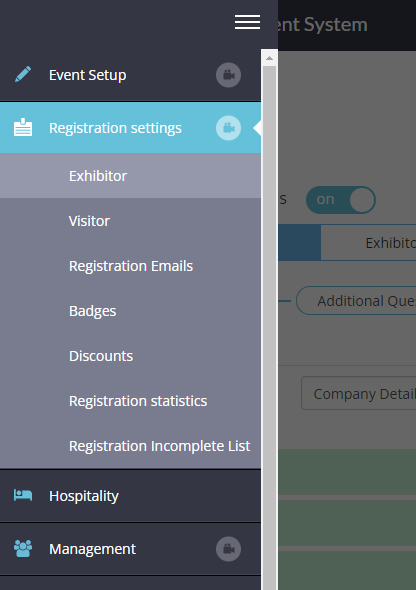
Task: Click the Management people group icon
Action: (23, 549)
